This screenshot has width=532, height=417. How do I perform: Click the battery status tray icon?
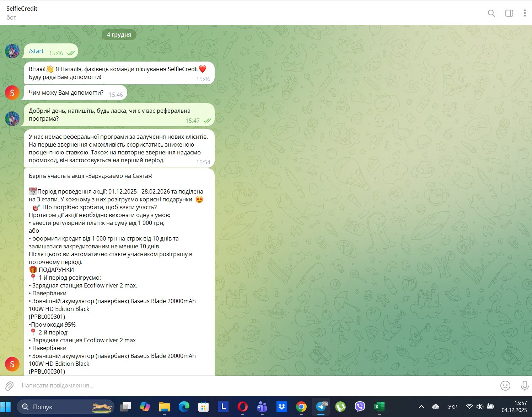(491, 407)
